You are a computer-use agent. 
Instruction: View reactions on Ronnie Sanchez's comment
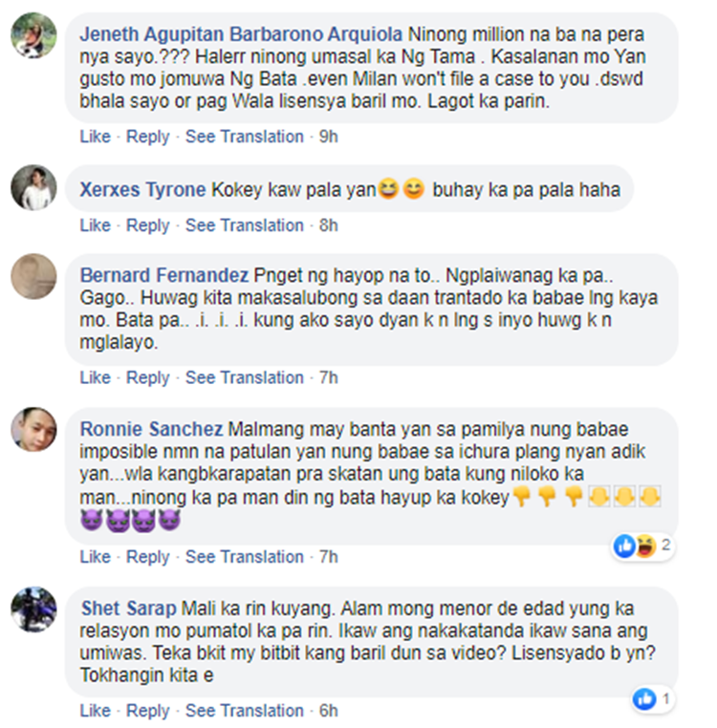(642, 546)
